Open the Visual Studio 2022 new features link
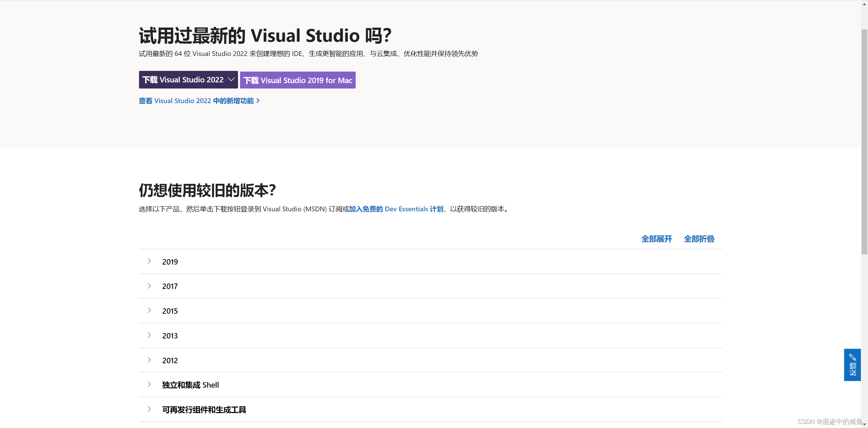Image resolution: width=868 pixels, height=428 pixels. tap(199, 101)
